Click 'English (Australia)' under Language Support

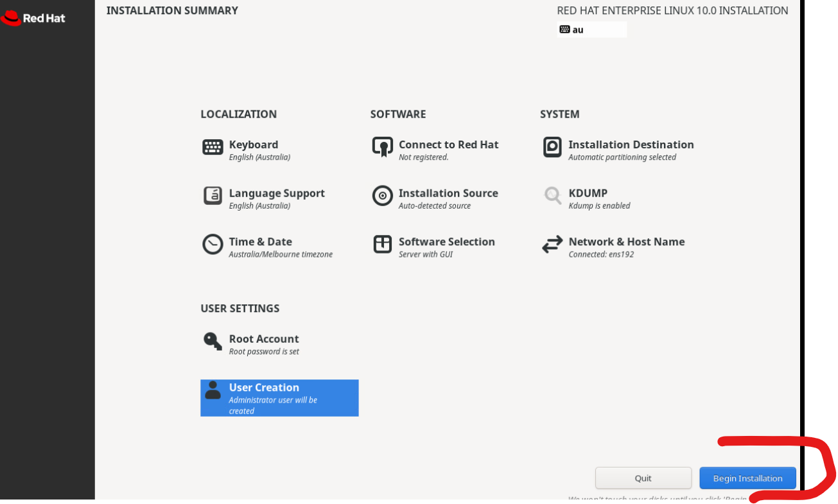pos(259,206)
